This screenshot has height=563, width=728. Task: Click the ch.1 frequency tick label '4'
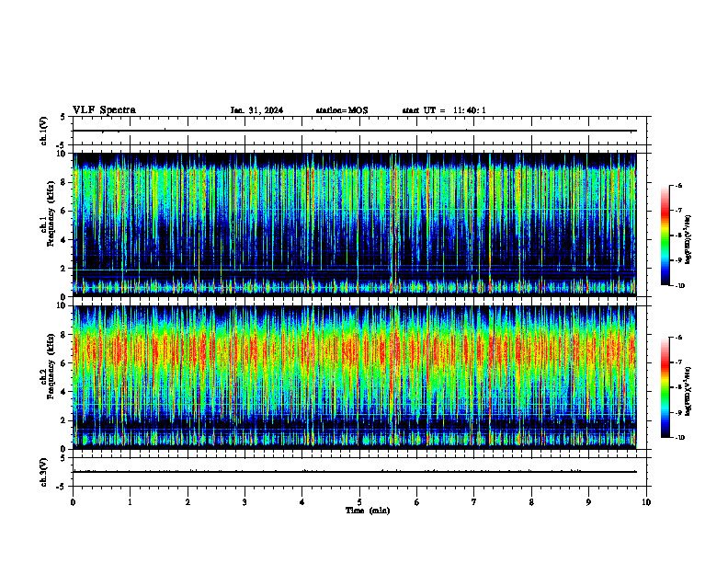coord(64,240)
